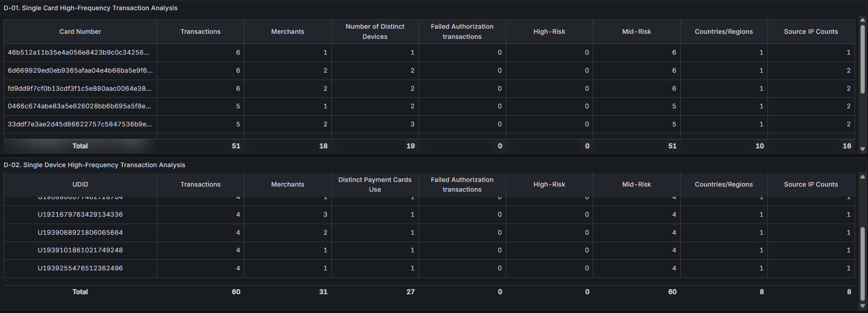Click Source IP Counts header in D-01
Screen dimensions: 868x313
click(811, 31)
